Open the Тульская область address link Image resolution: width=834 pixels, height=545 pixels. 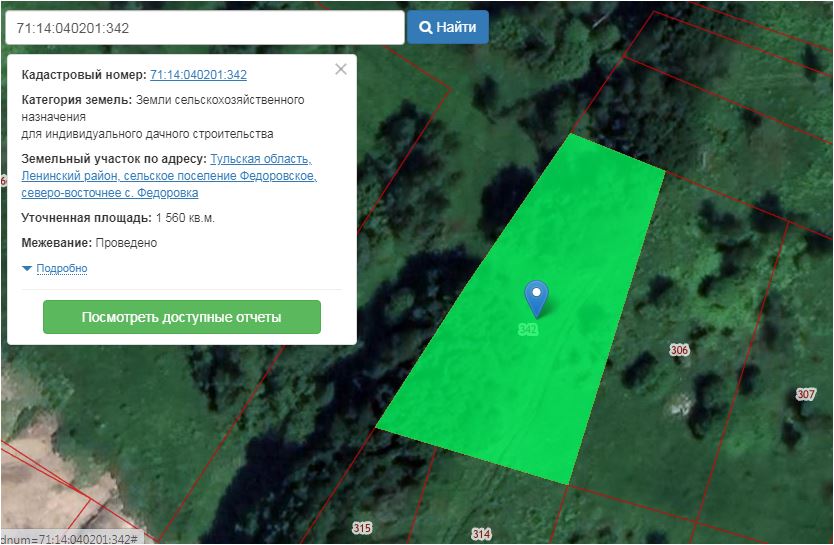(x=261, y=159)
